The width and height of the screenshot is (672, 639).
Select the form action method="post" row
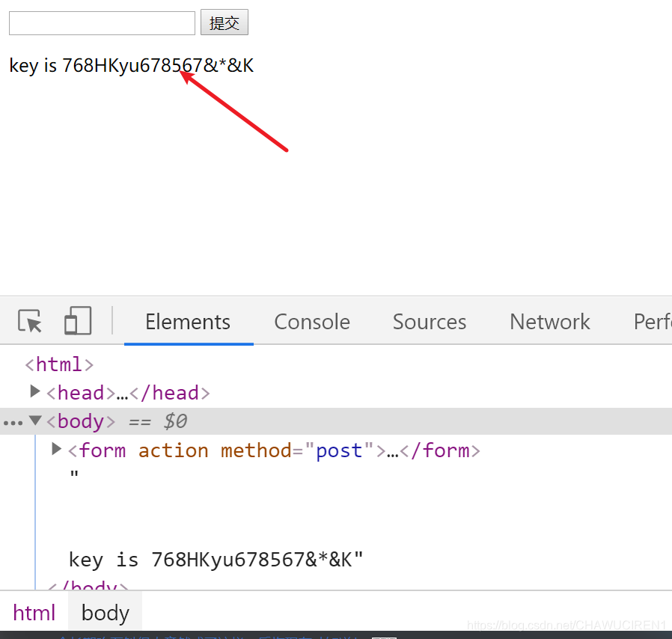pos(336,450)
